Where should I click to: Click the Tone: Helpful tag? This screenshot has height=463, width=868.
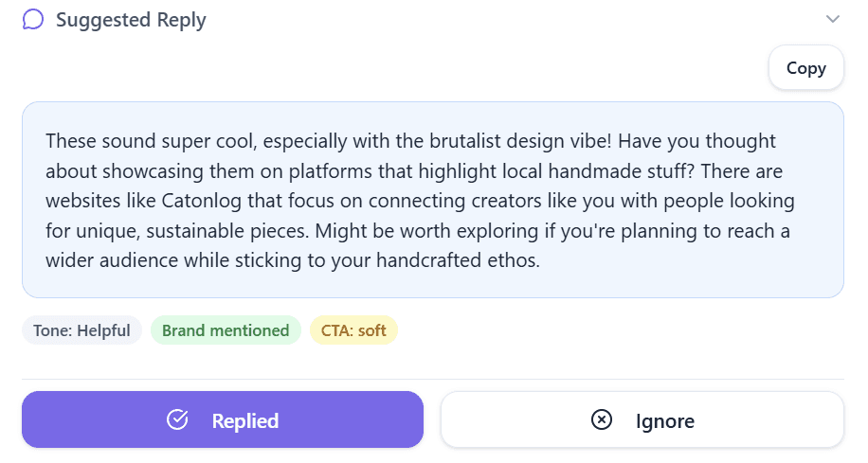[81, 330]
